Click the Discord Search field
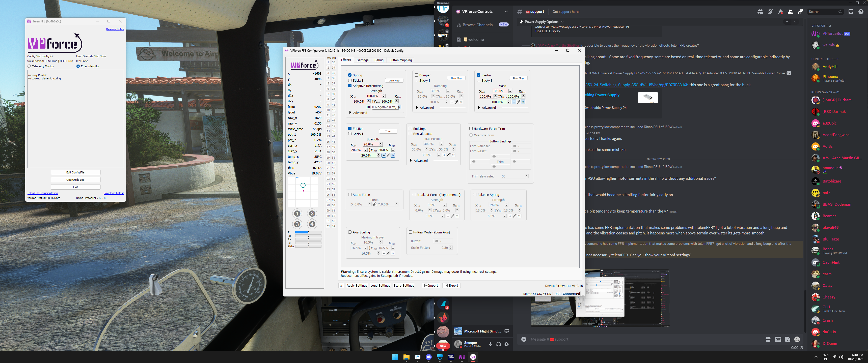Image resolution: width=868 pixels, height=363 pixels. click(822, 12)
